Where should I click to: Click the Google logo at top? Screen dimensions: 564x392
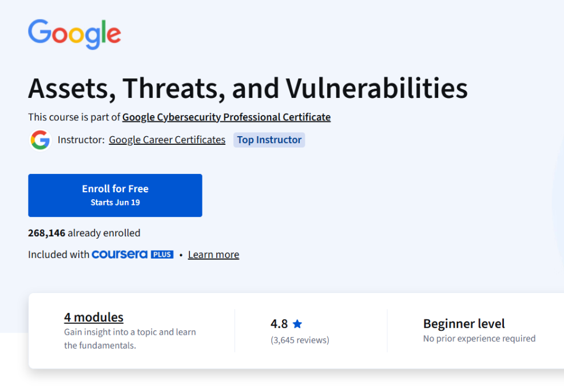[x=74, y=34]
